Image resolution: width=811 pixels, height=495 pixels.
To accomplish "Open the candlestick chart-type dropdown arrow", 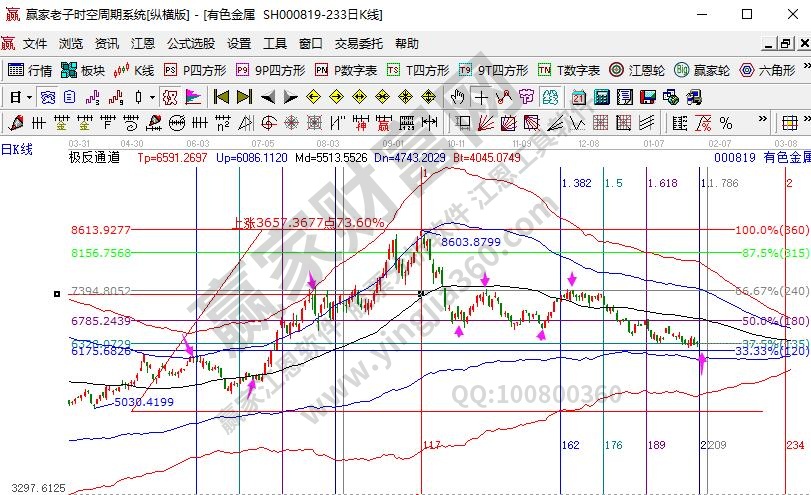I will (152, 97).
